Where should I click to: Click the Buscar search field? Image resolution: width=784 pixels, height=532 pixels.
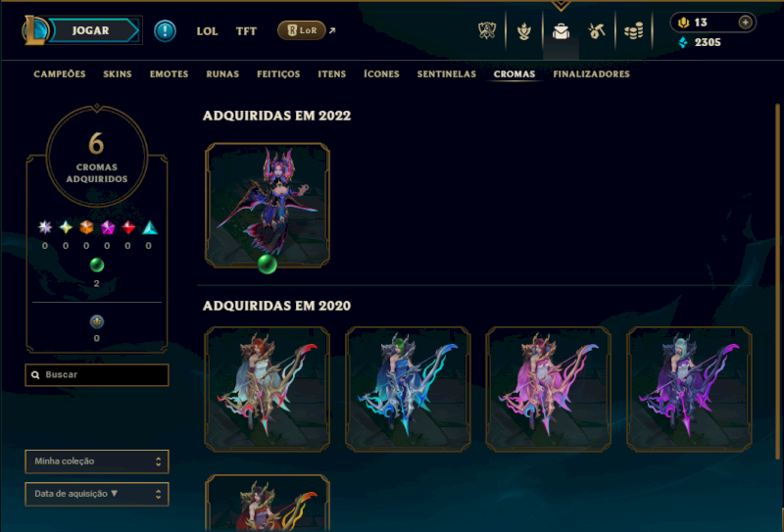97,374
